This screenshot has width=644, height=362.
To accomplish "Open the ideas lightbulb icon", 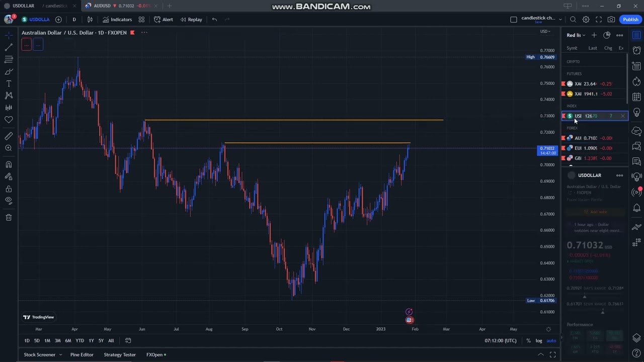I will pyautogui.click(x=636, y=112).
